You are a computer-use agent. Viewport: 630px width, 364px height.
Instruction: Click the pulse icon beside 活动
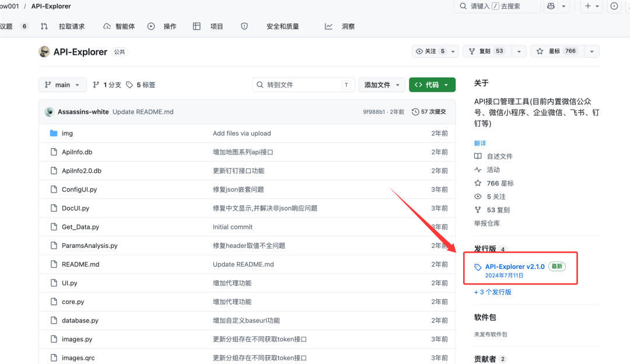478,170
